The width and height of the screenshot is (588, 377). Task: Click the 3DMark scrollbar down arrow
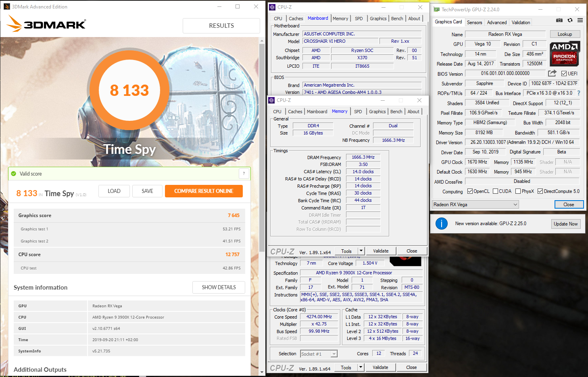click(x=262, y=373)
